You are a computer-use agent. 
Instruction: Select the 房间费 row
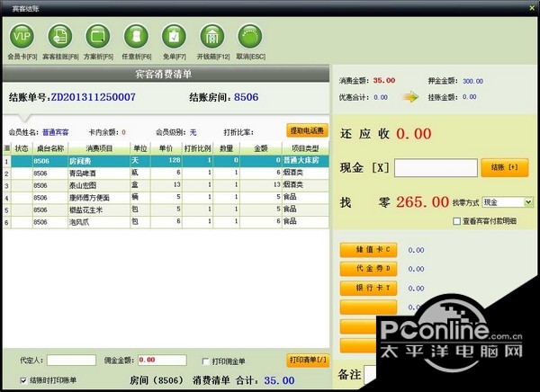(x=166, y=161)
